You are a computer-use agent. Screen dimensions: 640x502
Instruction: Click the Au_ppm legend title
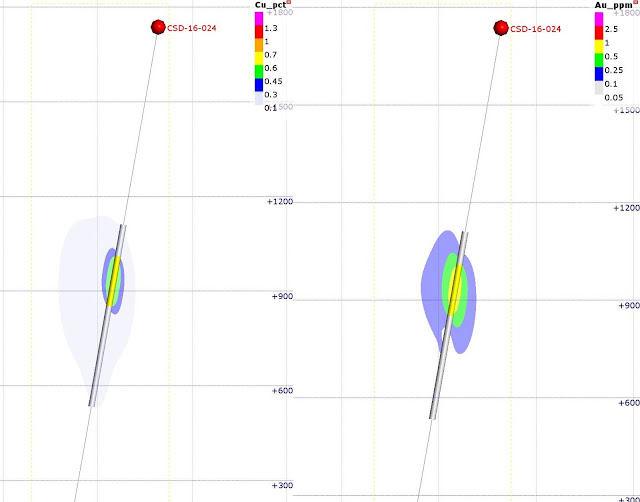(x=613, y=5)
